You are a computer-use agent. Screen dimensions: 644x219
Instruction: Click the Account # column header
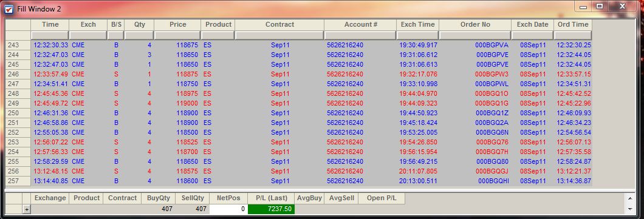(361, 25)
